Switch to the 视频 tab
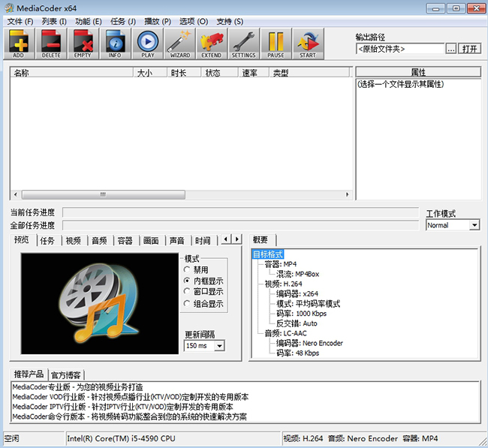 tap(74, 240)
